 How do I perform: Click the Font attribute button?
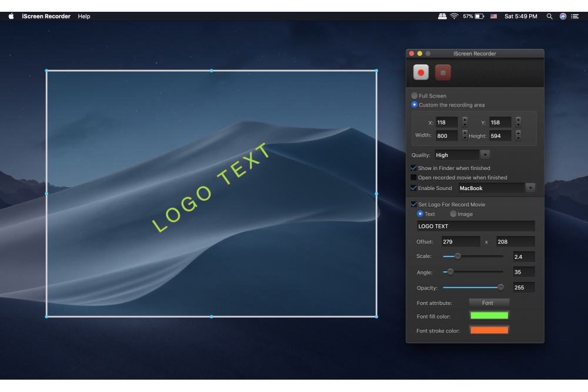click(x=489, y=303)
